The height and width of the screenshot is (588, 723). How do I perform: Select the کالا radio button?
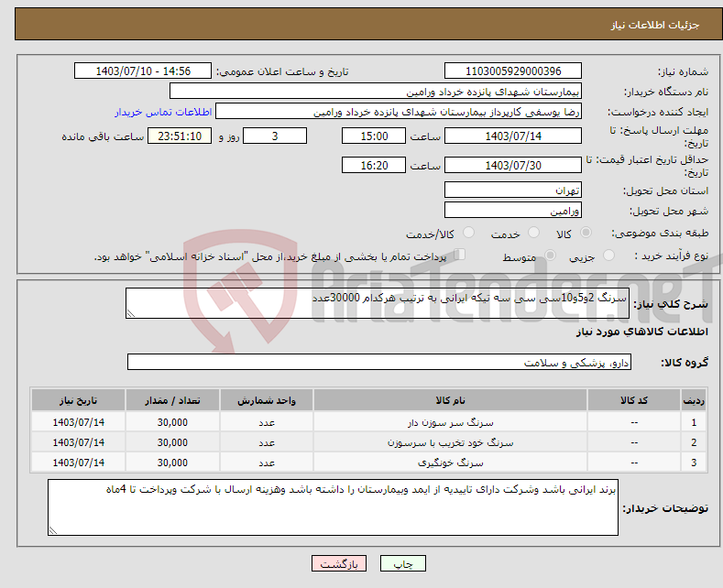(586, 233)
